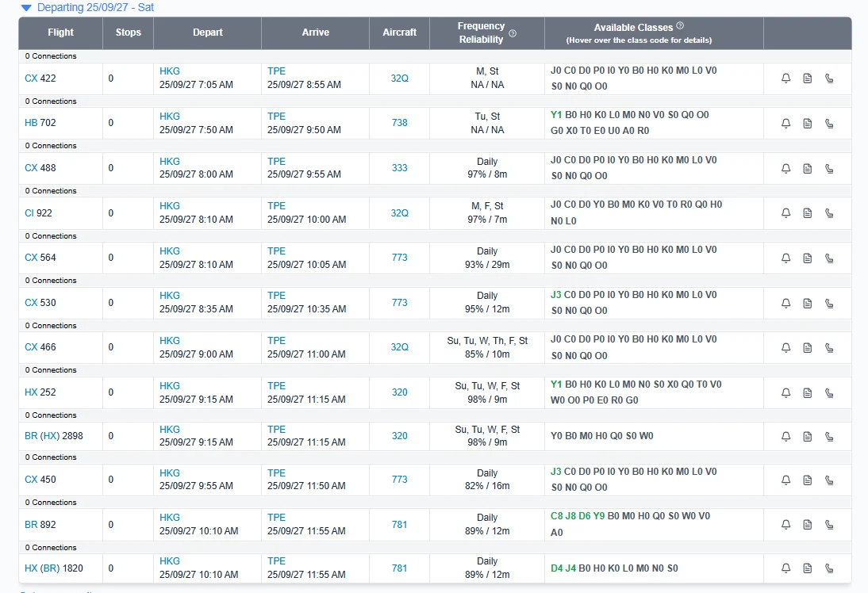Image resolution: width=868 pixels, height=593 pixels.
Task: Open document icon for HX 252
Action: [x=807, y=392]
